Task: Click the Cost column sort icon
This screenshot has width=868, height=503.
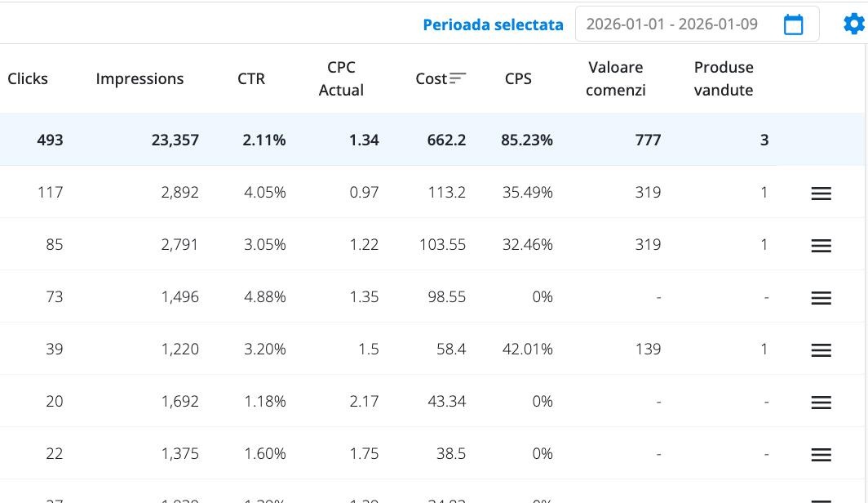Action: (458, 78)
